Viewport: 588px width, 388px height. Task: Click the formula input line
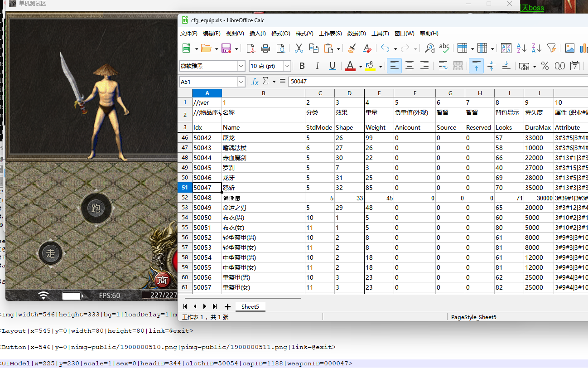click(x=438, y=82)
